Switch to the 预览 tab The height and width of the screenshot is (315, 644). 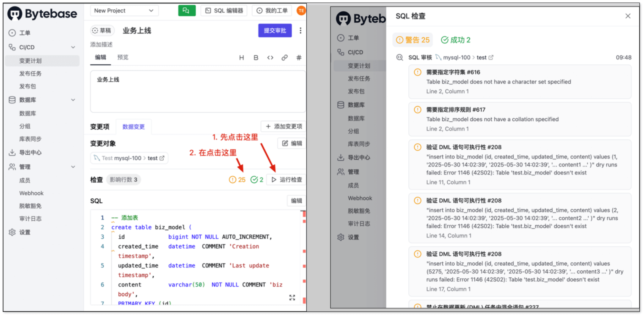pos(123,57)
